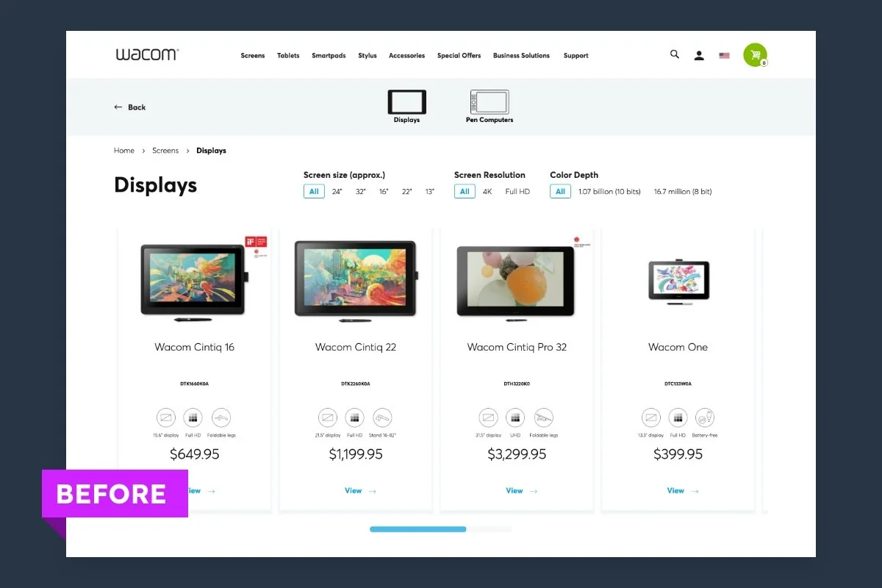The height and width of the screenshot is (588, 882).
Task: Click the Wacom Cintiq 16 title
Action: 194,347
